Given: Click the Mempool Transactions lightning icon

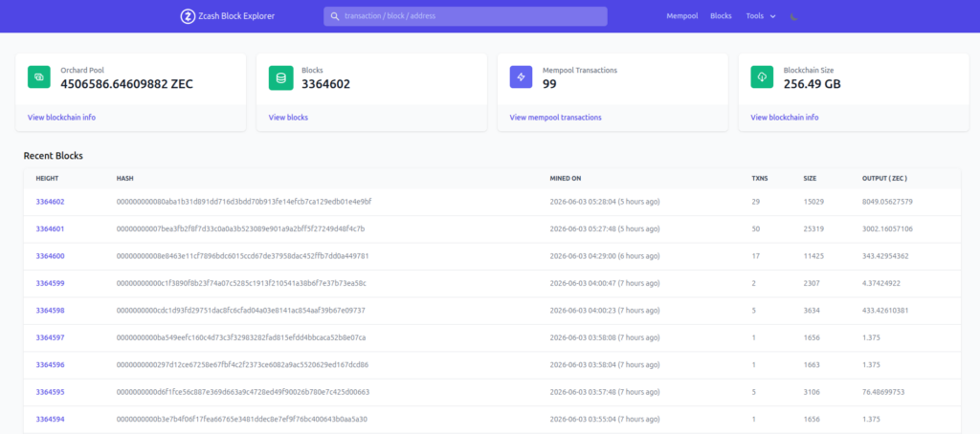Looking at the screenshot, I should pos(522,76).
